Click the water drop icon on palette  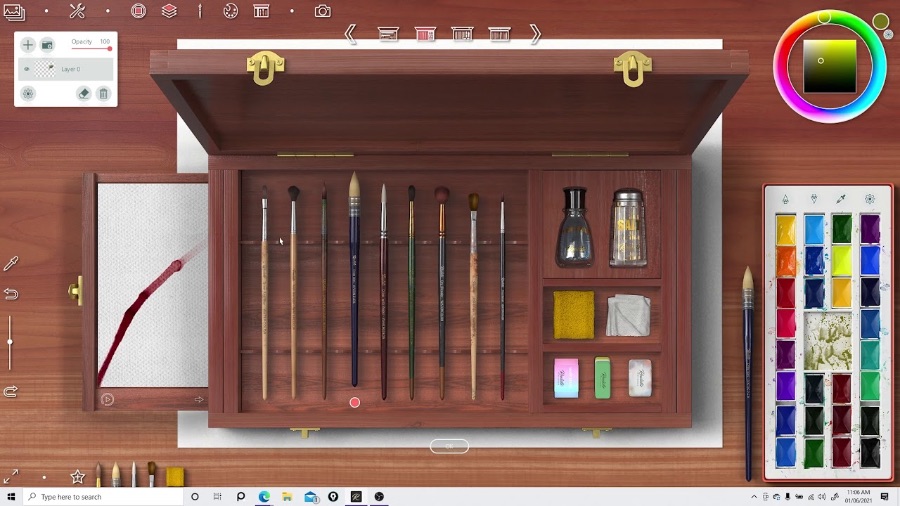click(785, 199)
